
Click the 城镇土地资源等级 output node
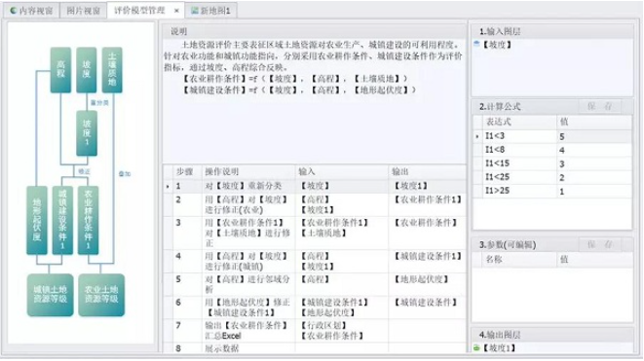pyautogui.click(x=50, y=295)
